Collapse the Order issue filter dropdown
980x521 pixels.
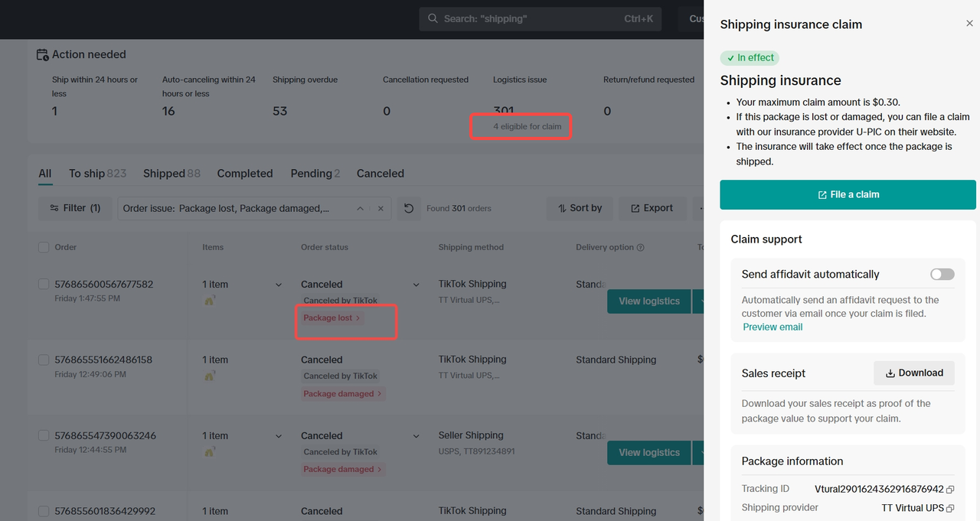tap(361, 208)
